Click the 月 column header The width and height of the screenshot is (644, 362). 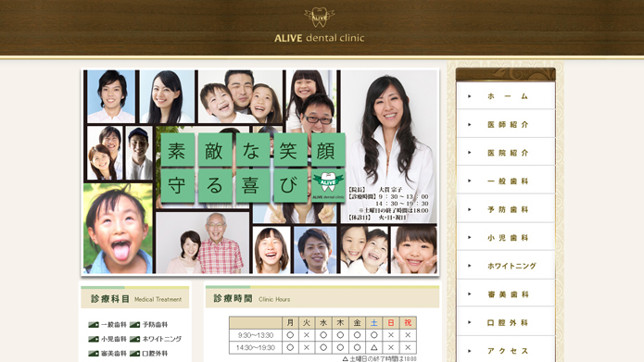(x=290, y=322)
